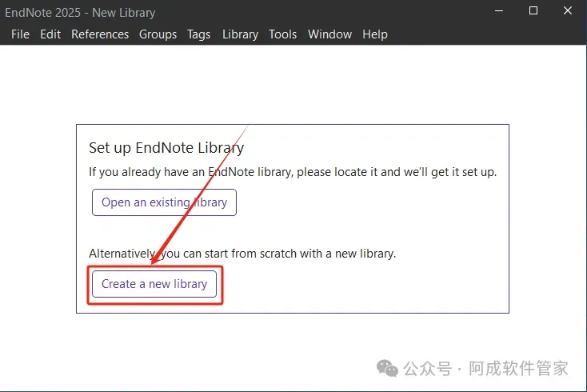Click the Set up EndNote Library heading

point(166,148)
